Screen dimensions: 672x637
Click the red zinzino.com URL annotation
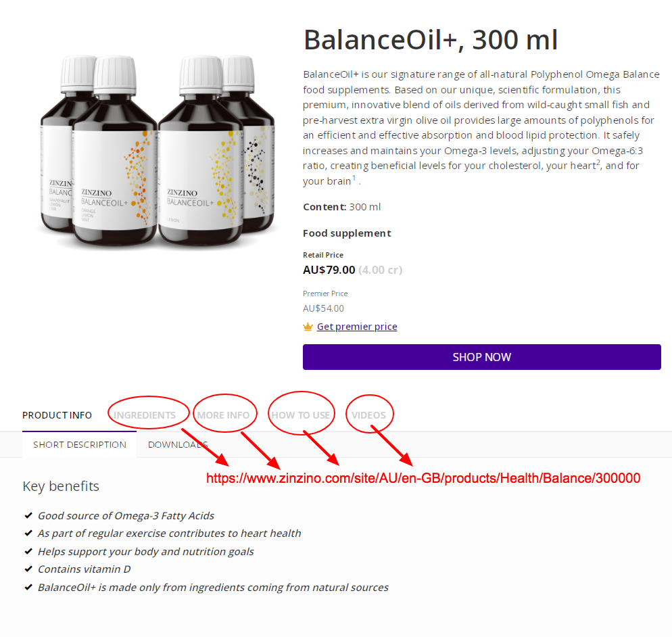coord(423,478)
